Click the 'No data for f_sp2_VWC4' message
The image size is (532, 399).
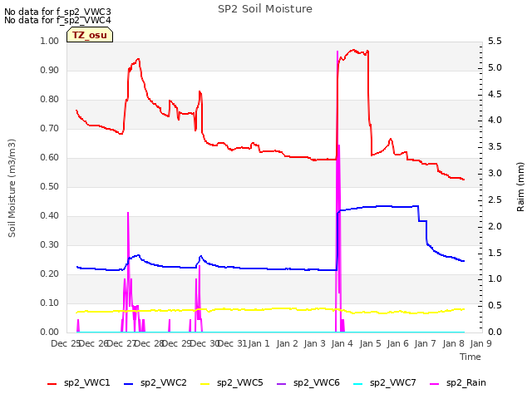tap(57, 20)
